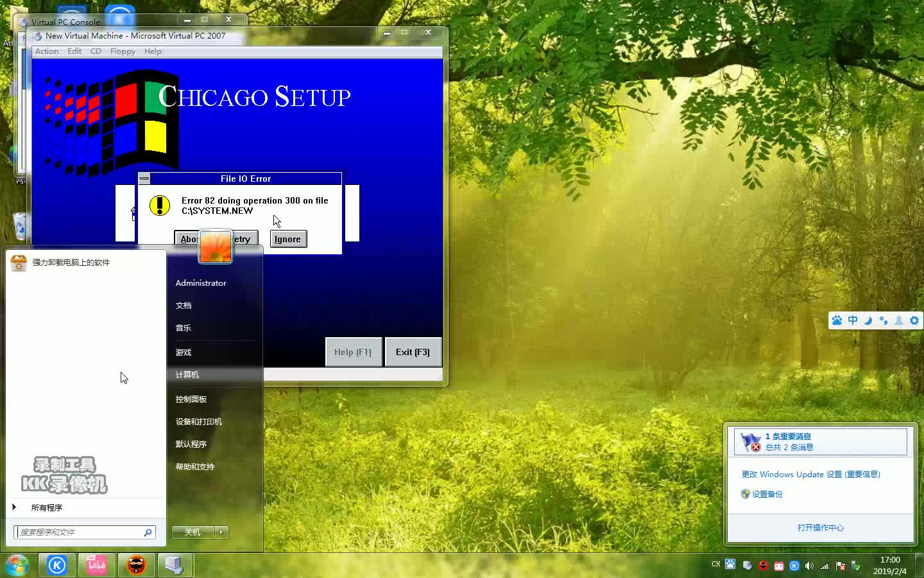
Task: Click the flag icon in Action Center popup
Action: tap(749, 442)
